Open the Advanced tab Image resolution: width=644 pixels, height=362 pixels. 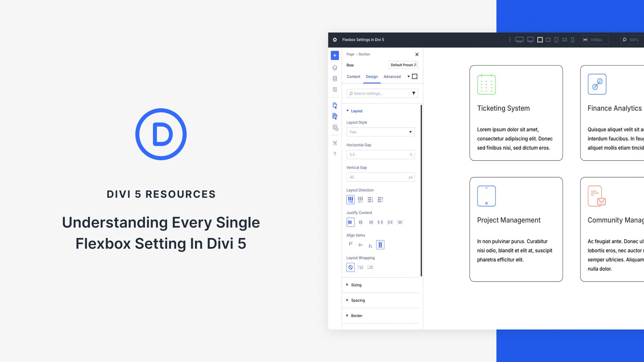click(x=392, y=76)
